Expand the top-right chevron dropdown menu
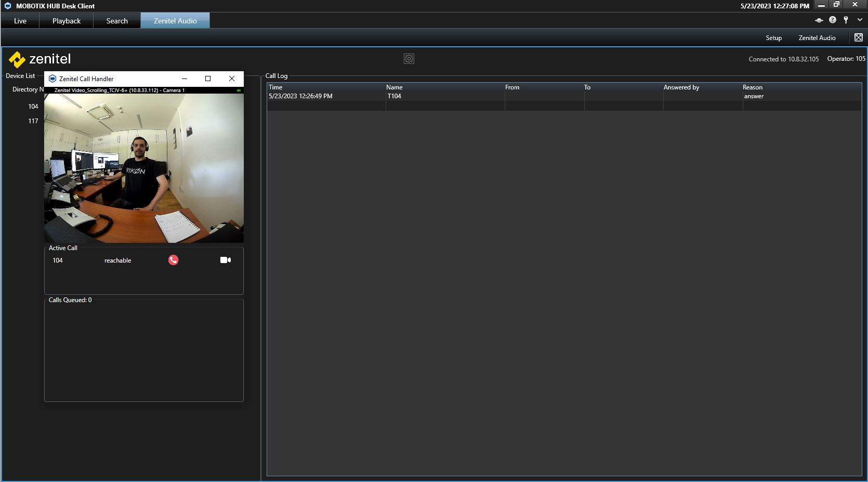Image resolution: width=868 pixels, height=482 pixels. point(860,20)
